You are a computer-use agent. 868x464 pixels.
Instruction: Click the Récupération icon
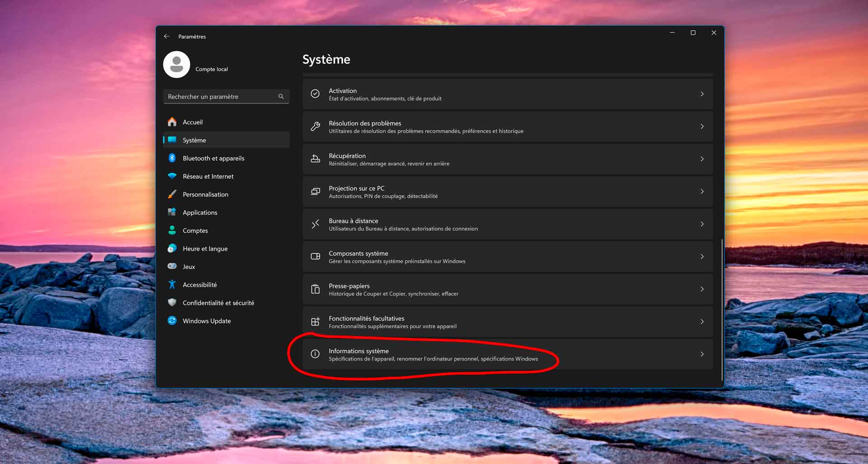click(315, 159)
